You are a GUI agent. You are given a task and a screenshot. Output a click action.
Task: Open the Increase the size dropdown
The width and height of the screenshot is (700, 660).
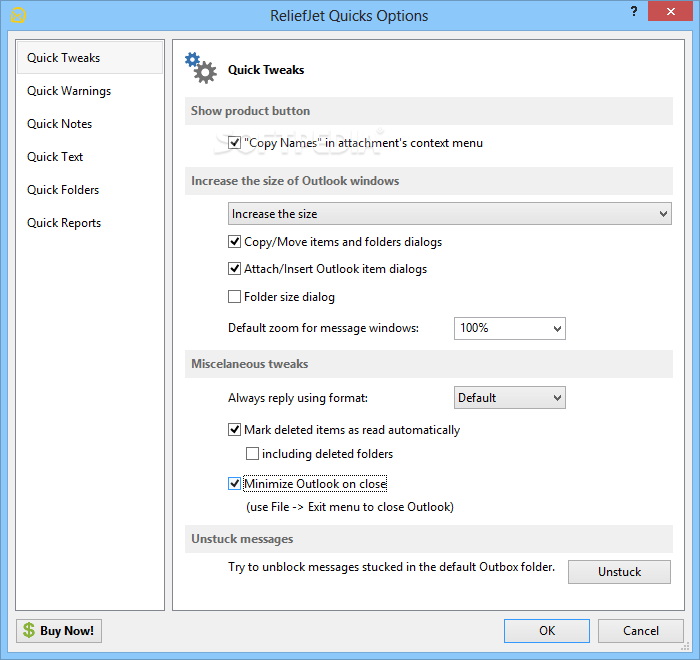pos(450,214)
